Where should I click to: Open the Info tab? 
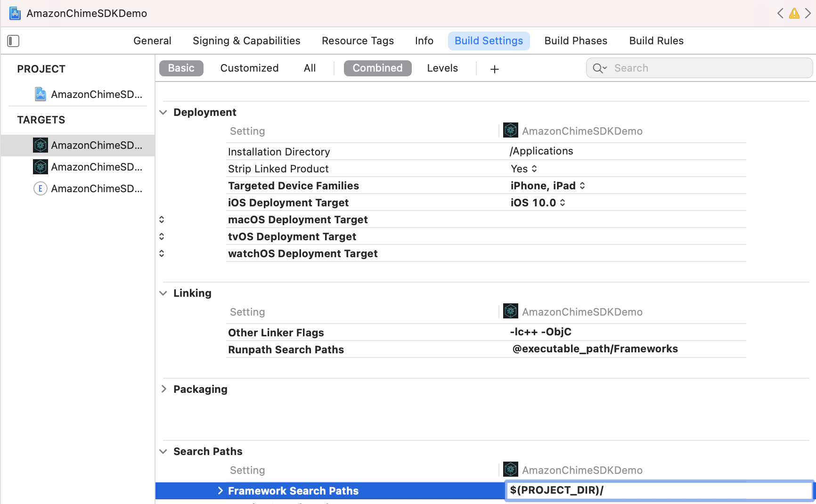424,41
